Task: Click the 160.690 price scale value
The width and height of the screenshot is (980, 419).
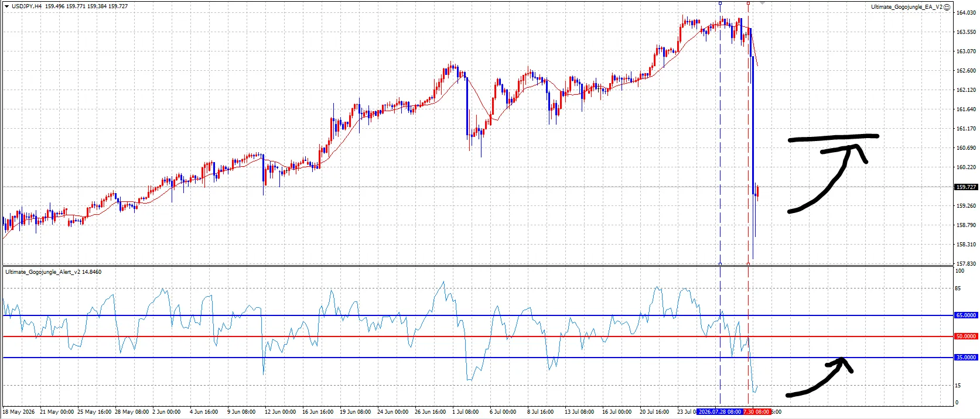Action: tap(966, 148)
